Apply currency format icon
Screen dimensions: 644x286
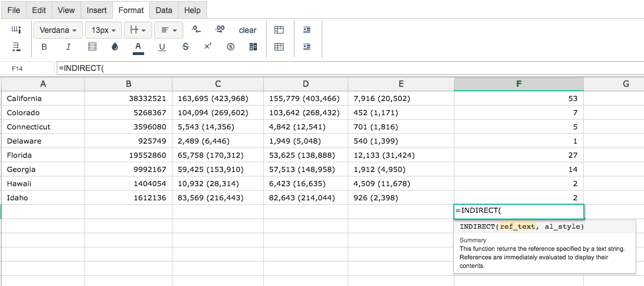[230, 47]
